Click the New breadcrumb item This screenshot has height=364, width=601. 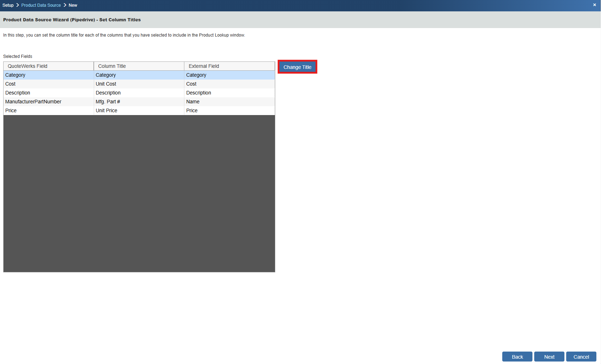73,5
